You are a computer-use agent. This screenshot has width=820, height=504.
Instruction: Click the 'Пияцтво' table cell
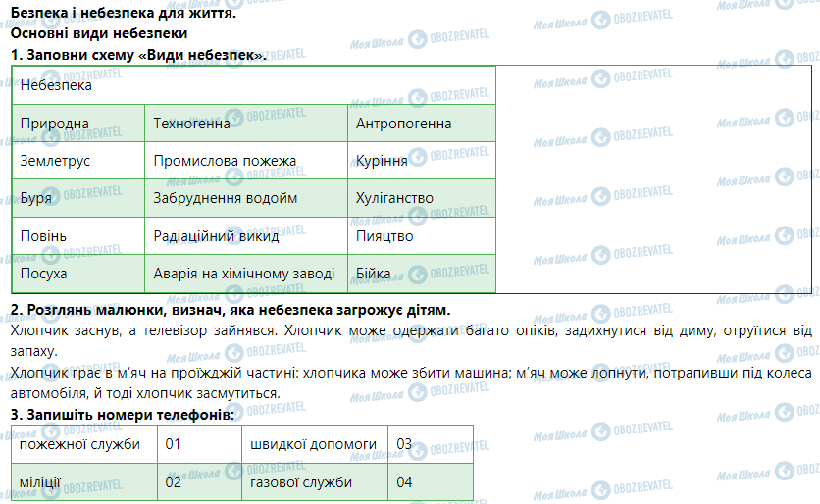click(x=422, y=235)
